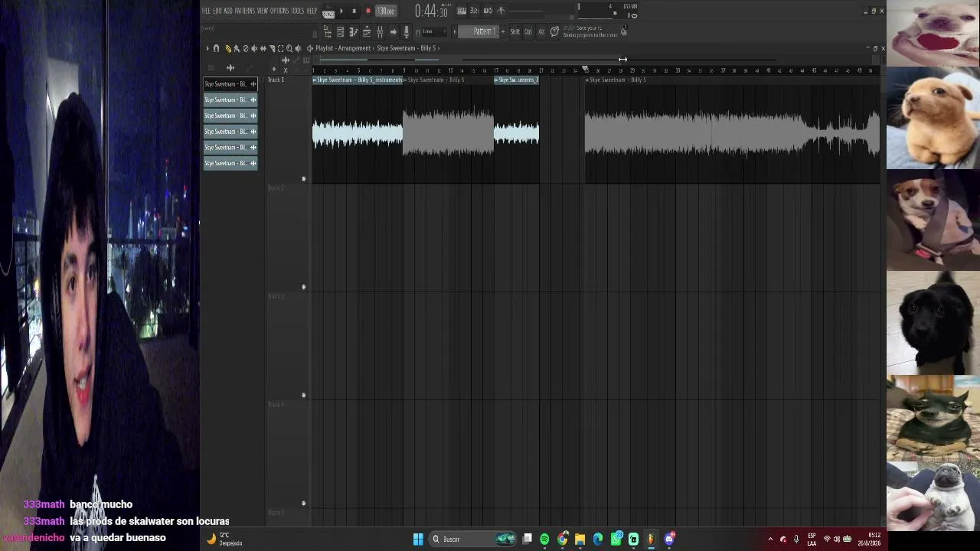Open Google Chrome from the taskbar

click(563, 540)
